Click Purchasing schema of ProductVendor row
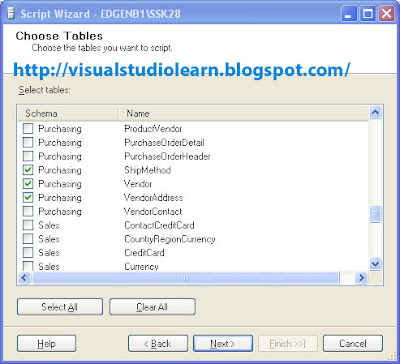 [x=60, y=129]
